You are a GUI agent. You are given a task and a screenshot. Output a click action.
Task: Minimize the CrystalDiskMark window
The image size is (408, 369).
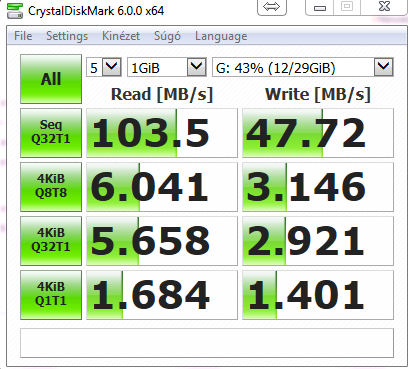320,7
